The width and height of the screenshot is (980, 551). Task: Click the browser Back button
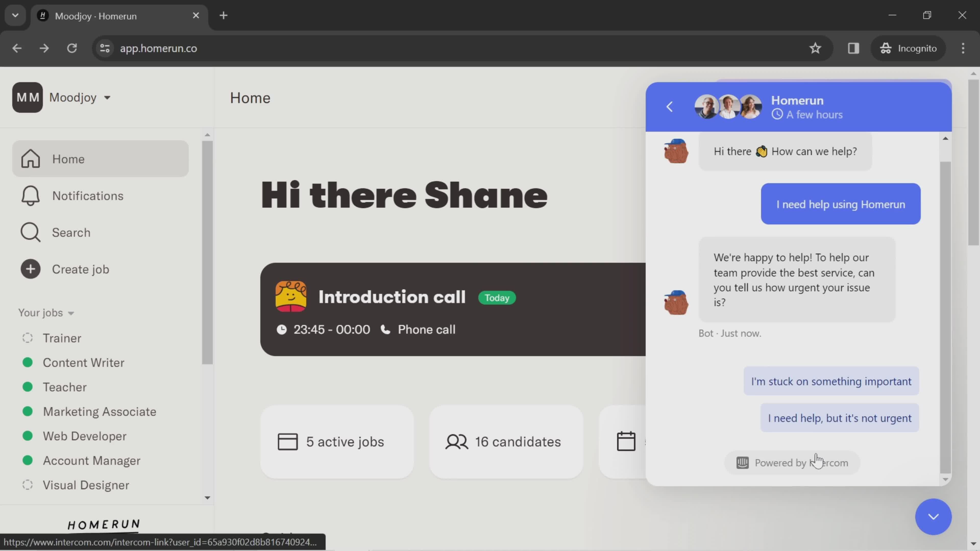[17, 48]
